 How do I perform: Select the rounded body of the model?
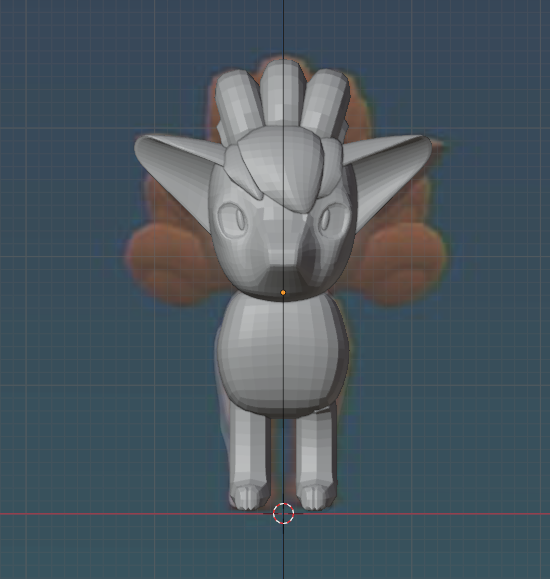point(283,353)
